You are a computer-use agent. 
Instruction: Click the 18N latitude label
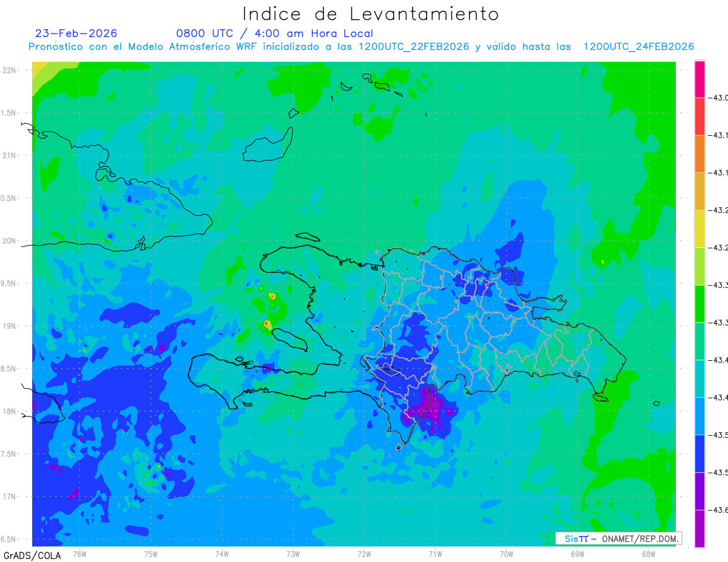10,411
